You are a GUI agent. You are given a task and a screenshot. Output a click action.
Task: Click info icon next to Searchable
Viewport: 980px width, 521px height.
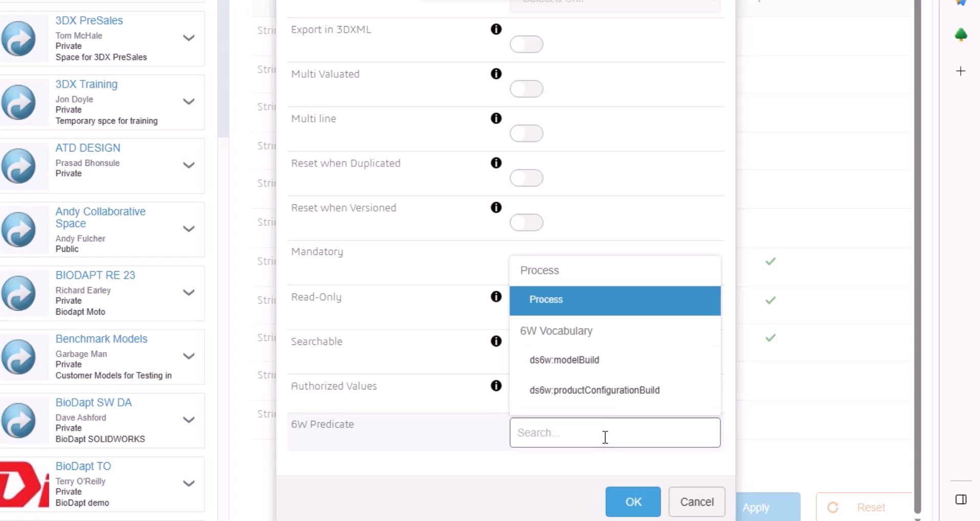496,341
